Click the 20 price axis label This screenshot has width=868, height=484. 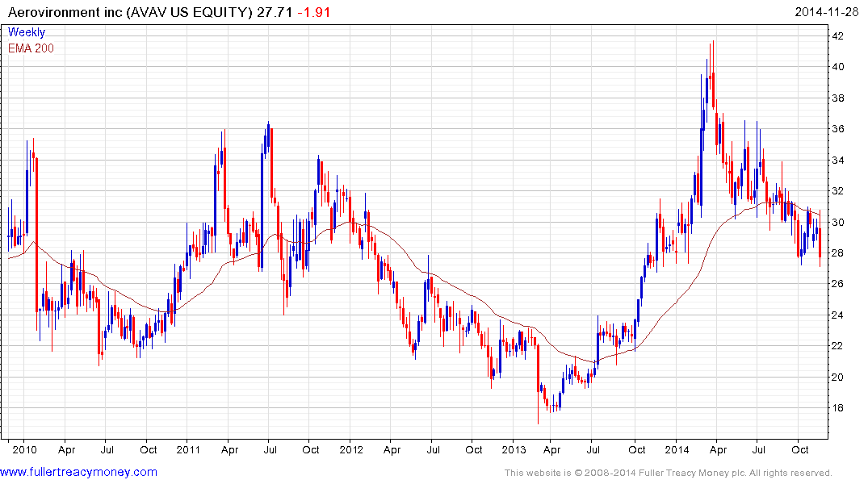click(838, 378)
